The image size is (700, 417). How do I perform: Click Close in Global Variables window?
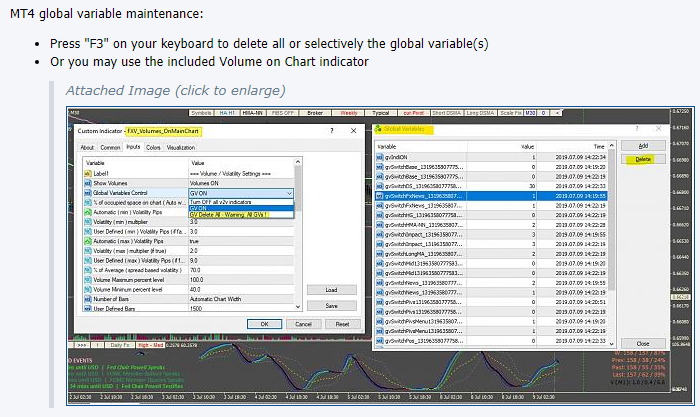click(x=643, y=344)
